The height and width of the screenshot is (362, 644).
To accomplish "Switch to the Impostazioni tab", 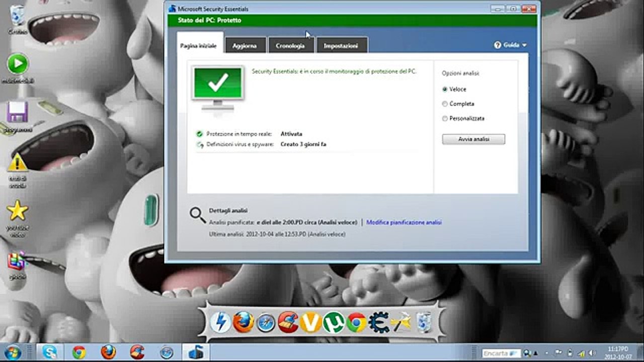I will pos(341,45).
